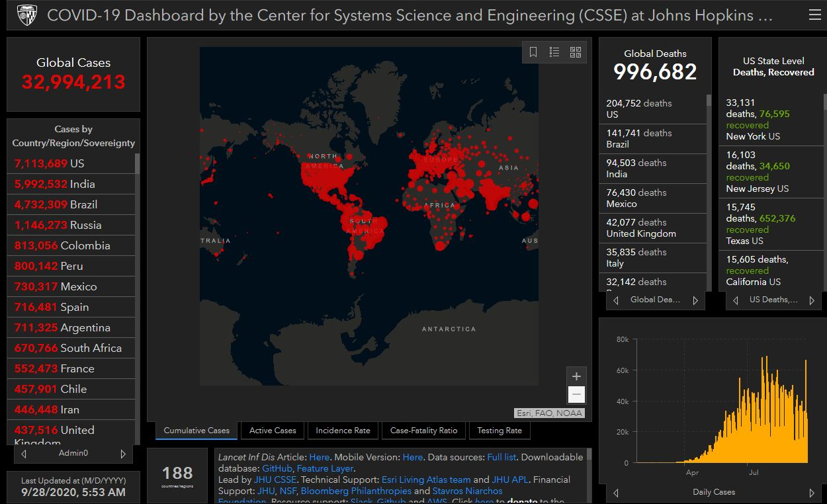The height and width of the screenshot is (504, 827).
Task: Open the map bookmarks icon
Action: click(x=533, y=52)
